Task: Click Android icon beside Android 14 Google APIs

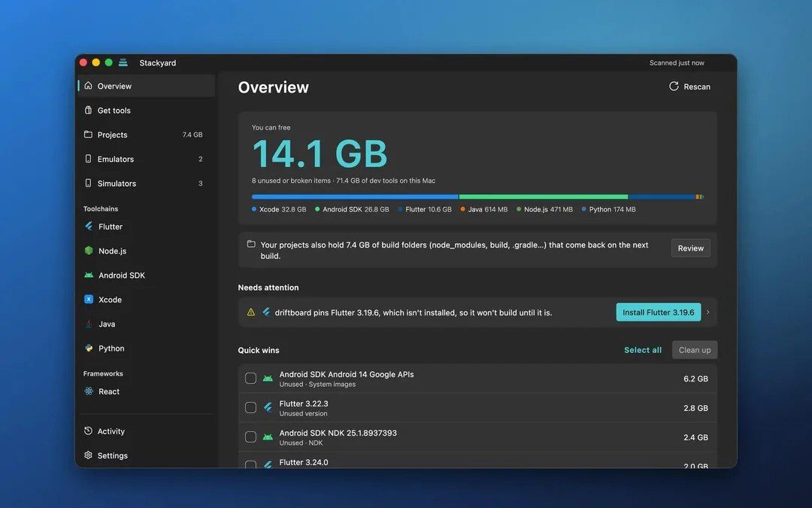Action: pyautogui.click(x=268, y=379)
